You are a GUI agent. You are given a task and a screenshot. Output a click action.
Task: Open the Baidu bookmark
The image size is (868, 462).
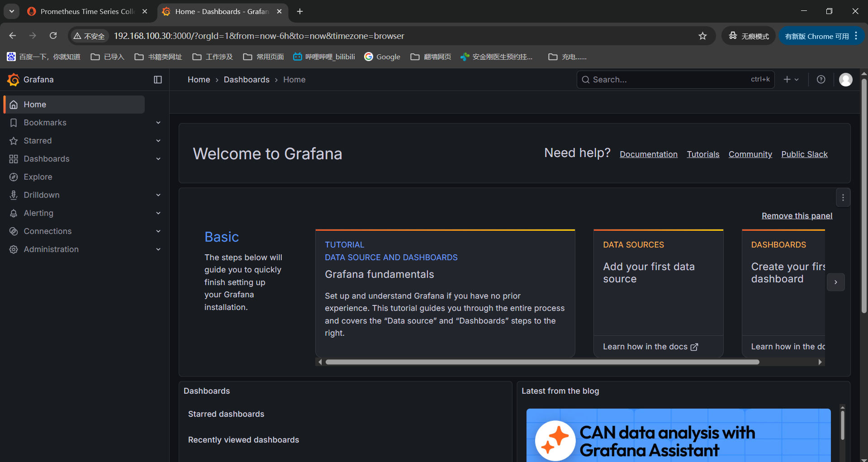pyautogui.click(x=44, y=57)
